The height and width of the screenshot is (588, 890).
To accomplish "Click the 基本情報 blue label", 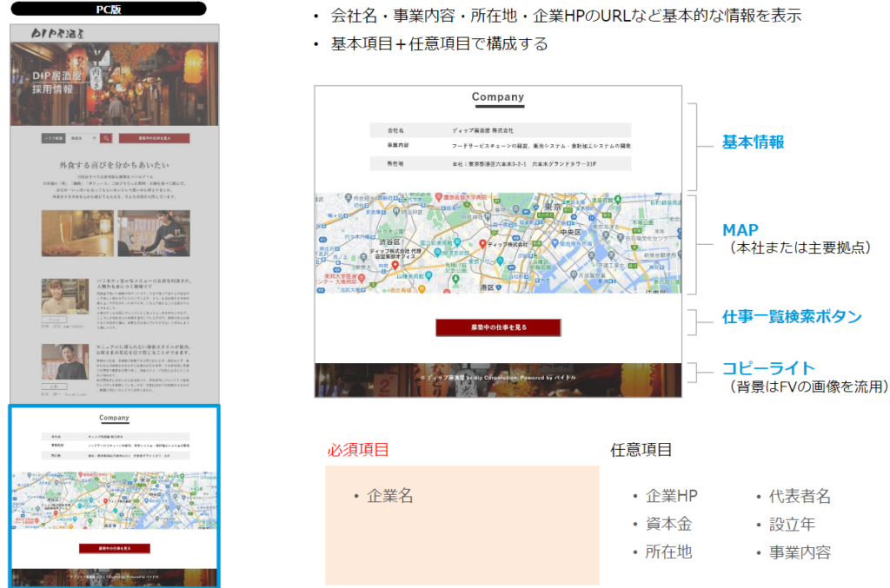I will point(753,142).
